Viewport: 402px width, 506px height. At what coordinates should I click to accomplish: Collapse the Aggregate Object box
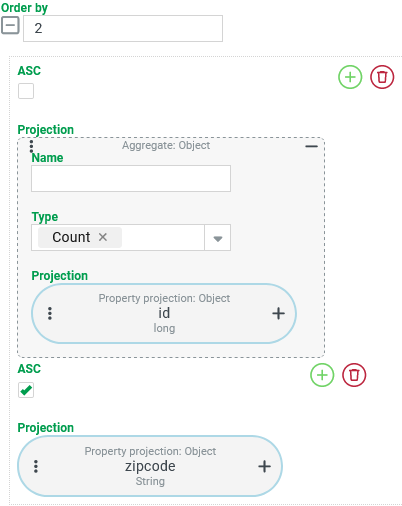coord(311,146)
